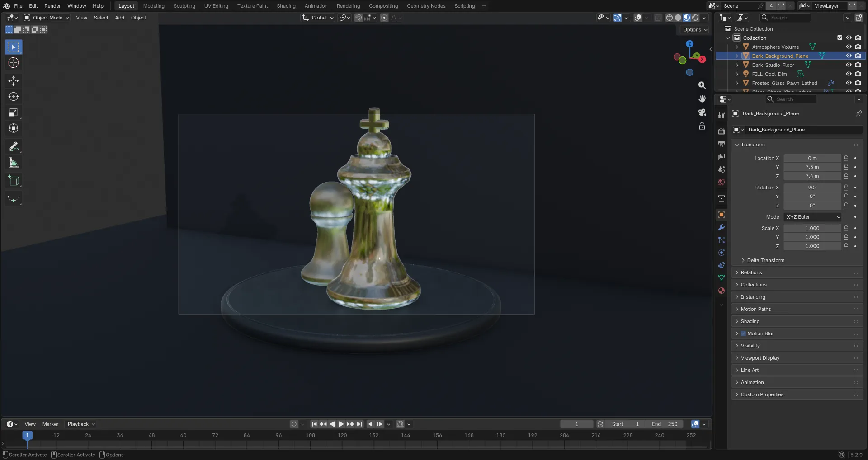This screenshot has width=868, height=460.
Task: Click the current frame marker at 1
Action: click(27, 435)
